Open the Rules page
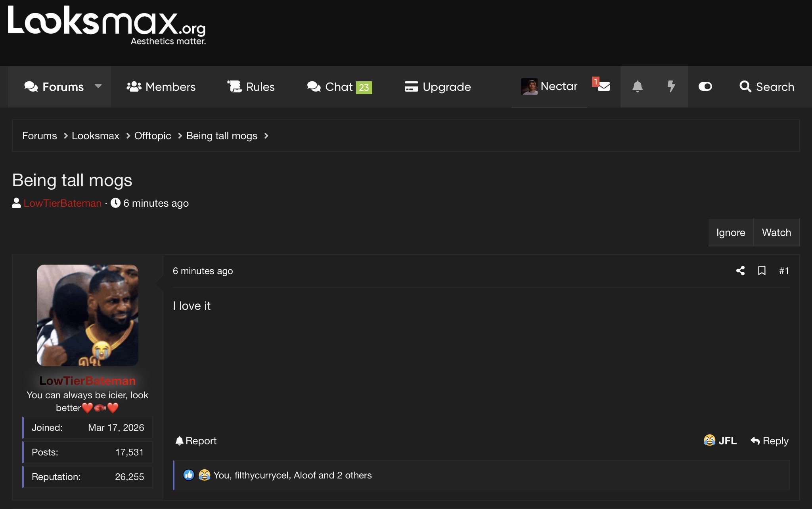This screenshot has width=812, height=509. pos(251,86)
